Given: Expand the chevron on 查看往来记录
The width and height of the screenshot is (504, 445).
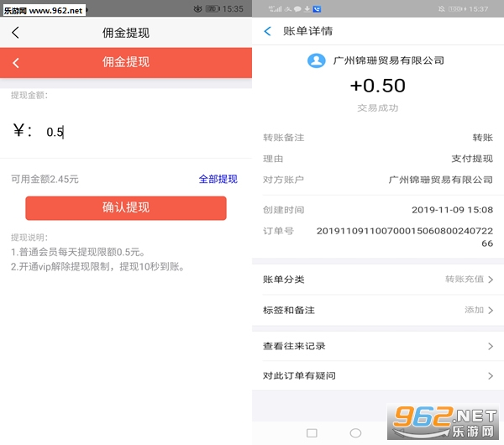Looking at the screenshot, I should [x=490, y=346].
